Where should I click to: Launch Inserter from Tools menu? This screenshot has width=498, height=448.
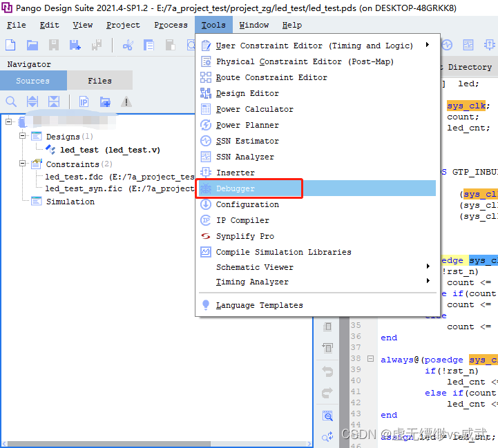point(317,173)
